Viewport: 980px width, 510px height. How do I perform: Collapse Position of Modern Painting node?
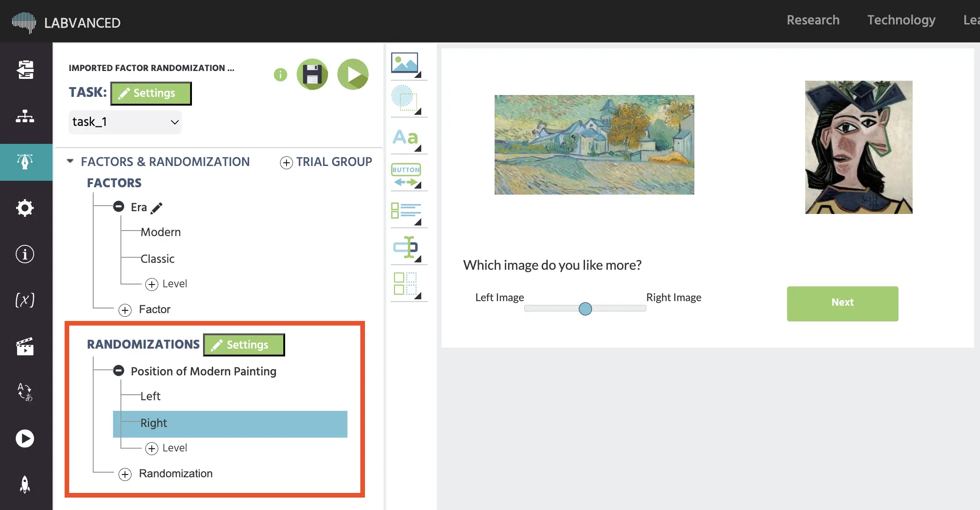pos(119,370)
